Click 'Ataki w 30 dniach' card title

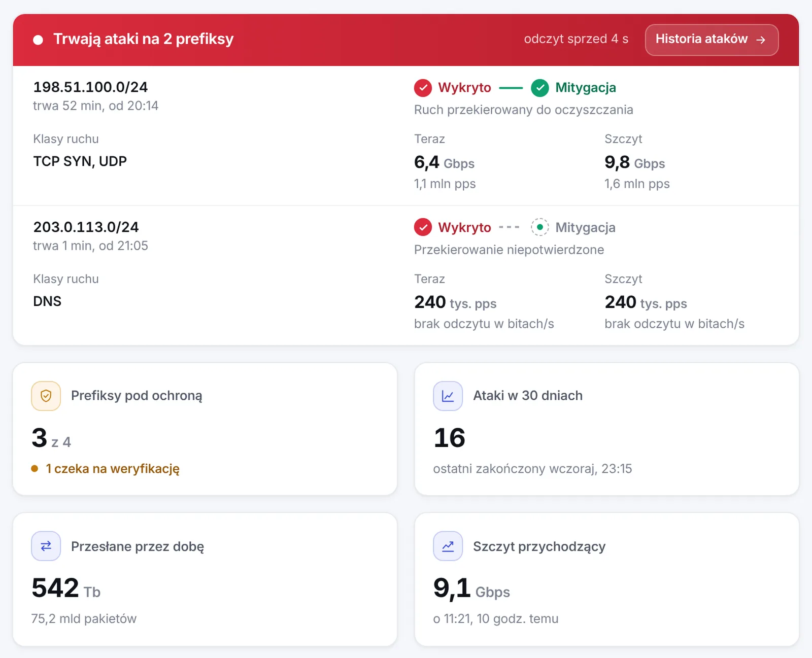(x=528, y=396)
